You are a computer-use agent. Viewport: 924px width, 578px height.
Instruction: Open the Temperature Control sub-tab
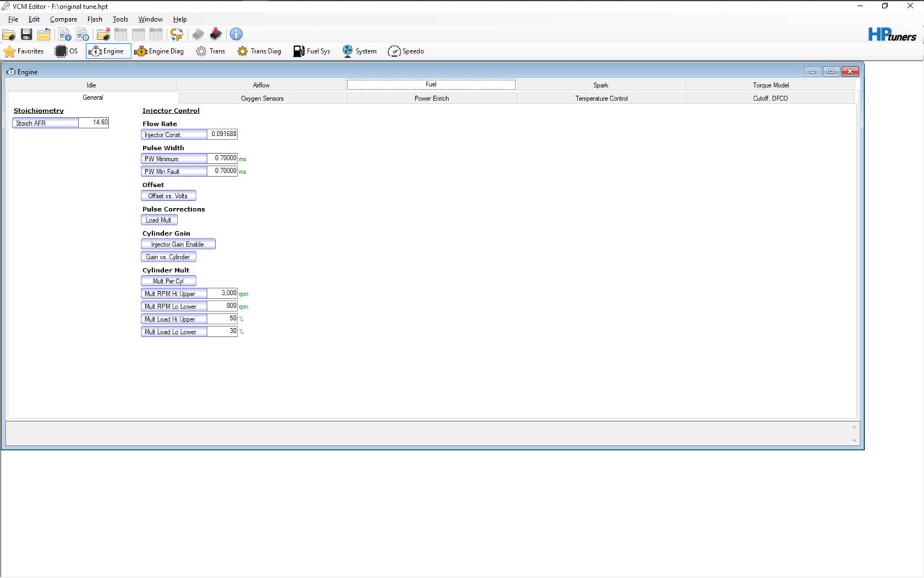coord(601,98)
